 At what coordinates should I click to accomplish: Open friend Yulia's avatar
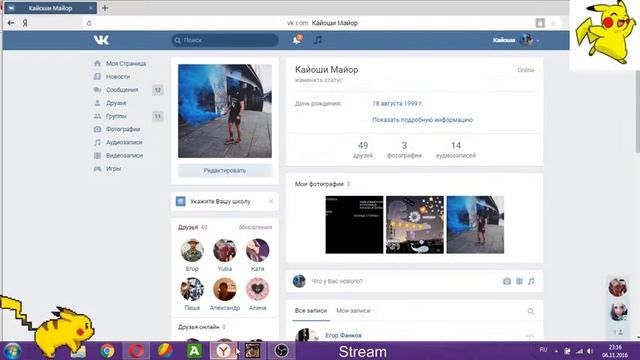pyautogui.click(x=224, y=250)
